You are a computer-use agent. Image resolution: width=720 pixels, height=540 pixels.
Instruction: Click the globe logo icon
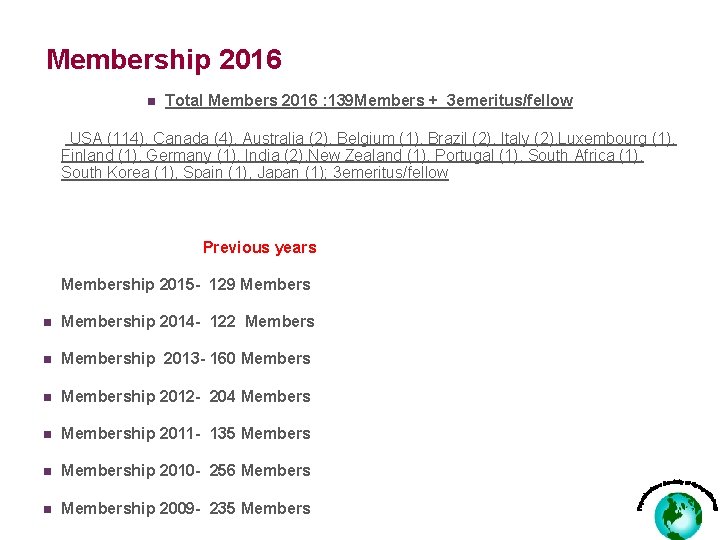[678, 510]
